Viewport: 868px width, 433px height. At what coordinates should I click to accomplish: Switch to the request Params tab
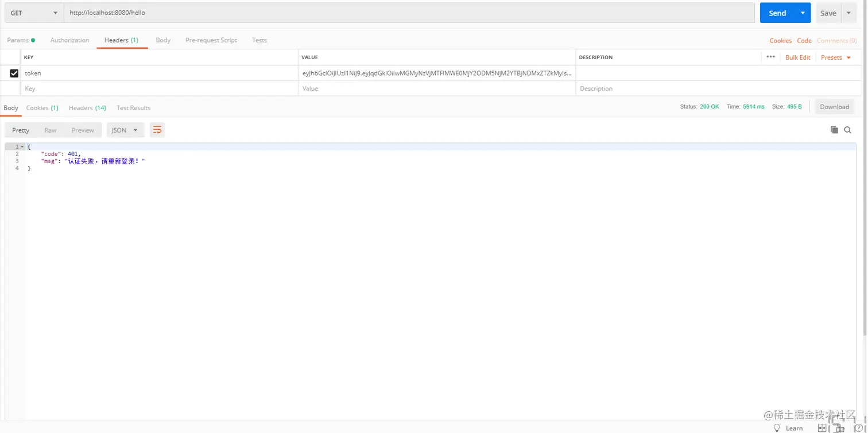tap(21, 40)
